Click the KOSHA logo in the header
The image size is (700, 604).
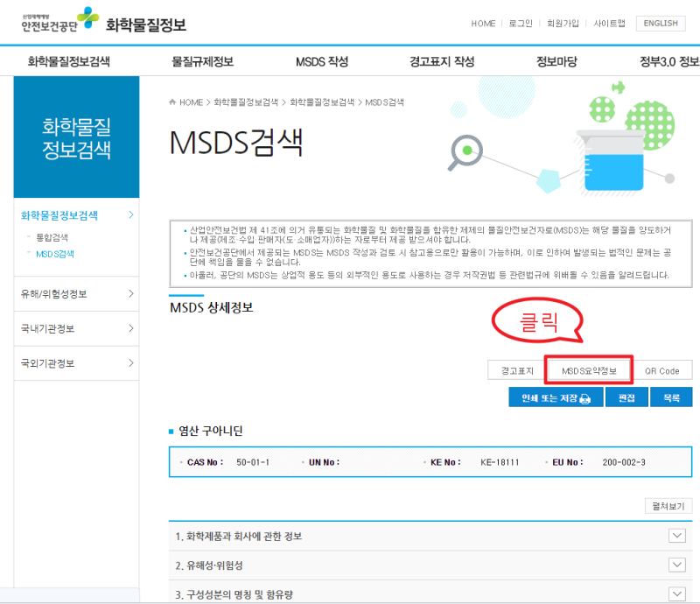tap(59, 20)
